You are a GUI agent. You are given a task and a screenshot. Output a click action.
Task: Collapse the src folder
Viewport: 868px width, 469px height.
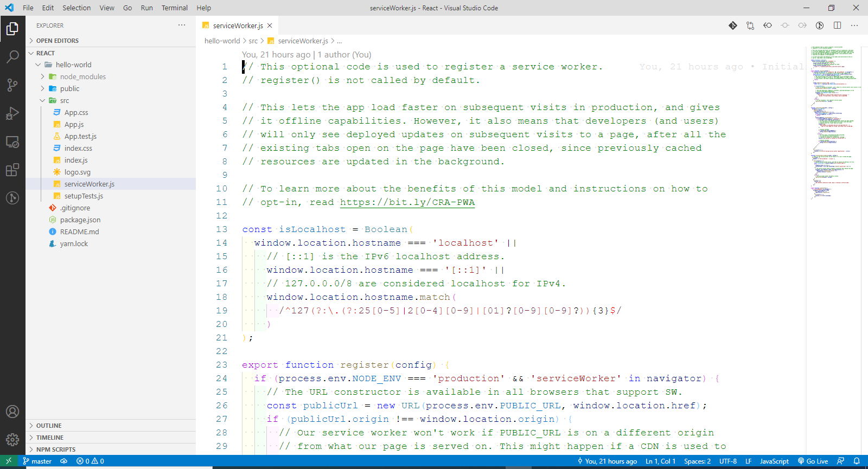111,100
